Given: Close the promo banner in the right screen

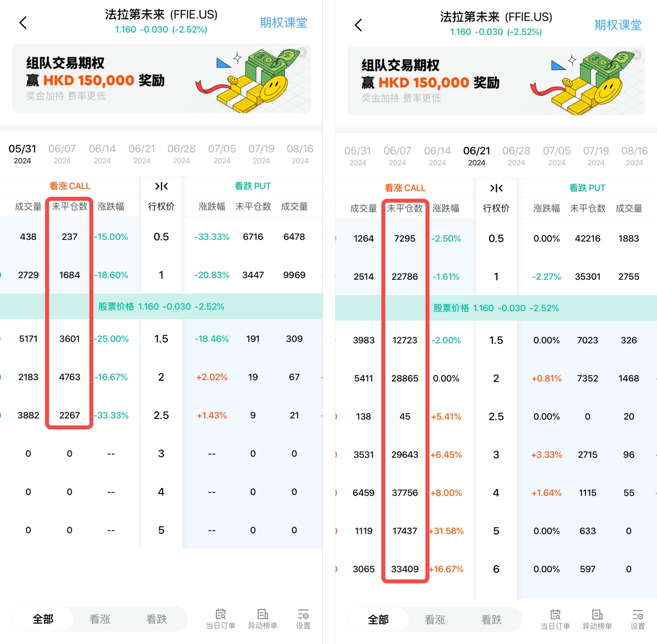Looking at the screenshot, I should click(x=636, y=55).
